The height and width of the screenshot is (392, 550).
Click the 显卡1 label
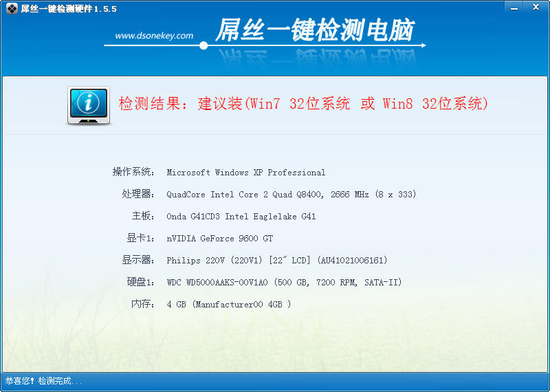click(141, 238)
